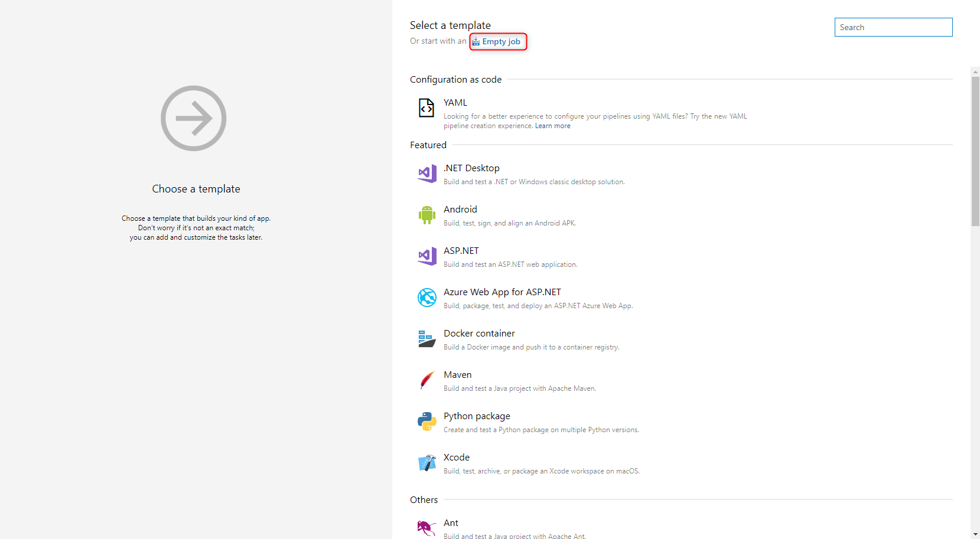Click the Empty job icon
The height and width of the screenshot is (539, 980).
(x=476, y=42)
